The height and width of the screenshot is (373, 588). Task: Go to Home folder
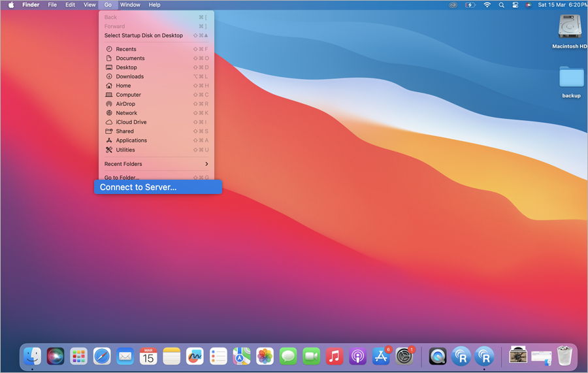click(156, 86)
